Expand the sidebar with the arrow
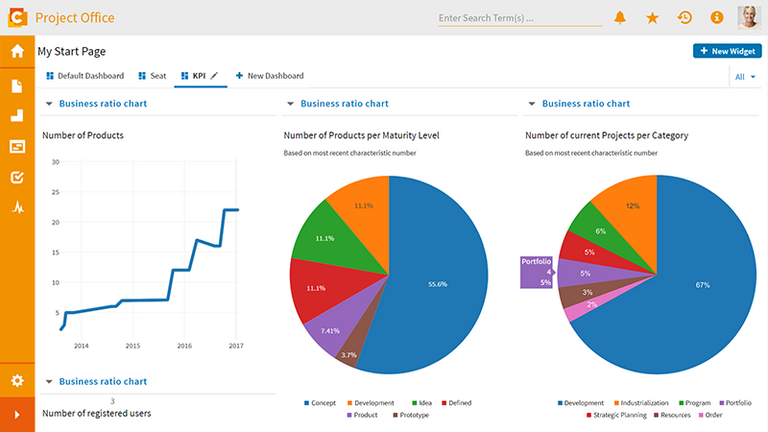Image resolution: width=768 pixels, height=432 pixels. 17,415
